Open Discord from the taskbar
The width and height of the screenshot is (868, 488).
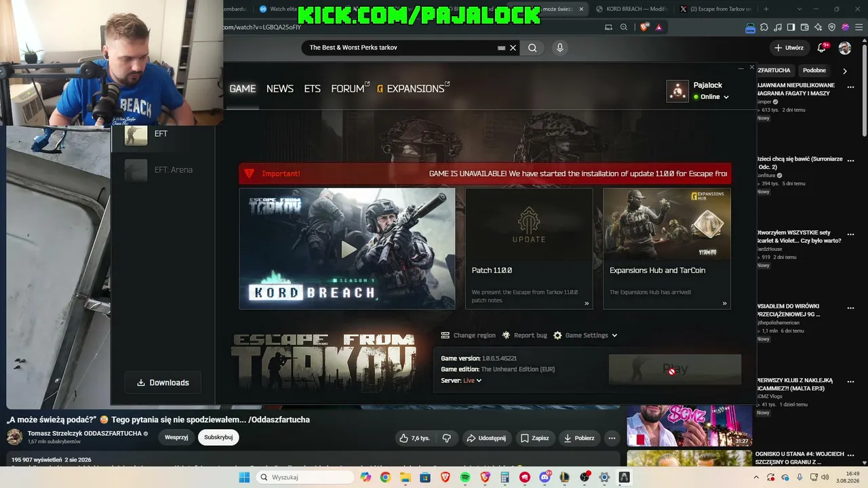545,477
